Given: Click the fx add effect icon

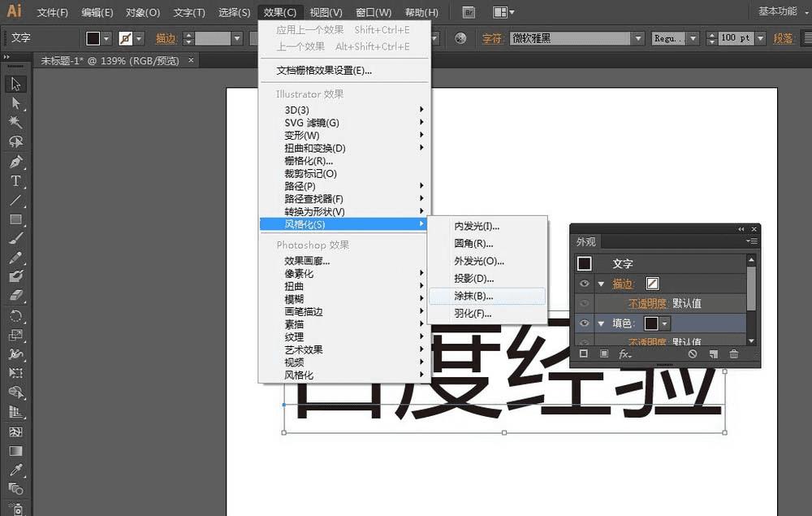Looking at the screenshot, I should [x=625, y=354].
